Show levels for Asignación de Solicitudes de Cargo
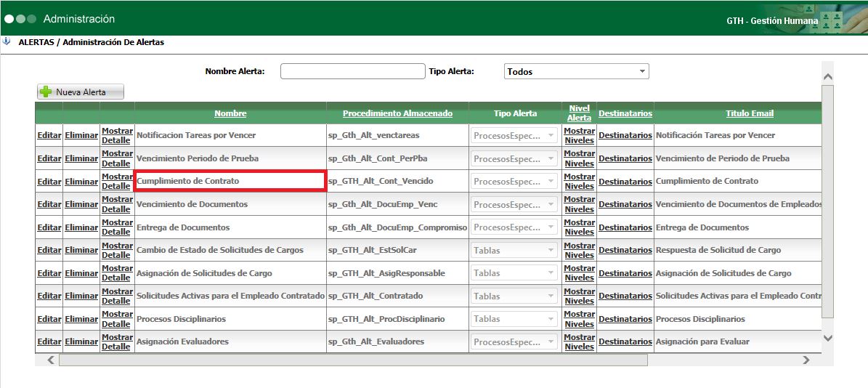 tap(579, 273)
